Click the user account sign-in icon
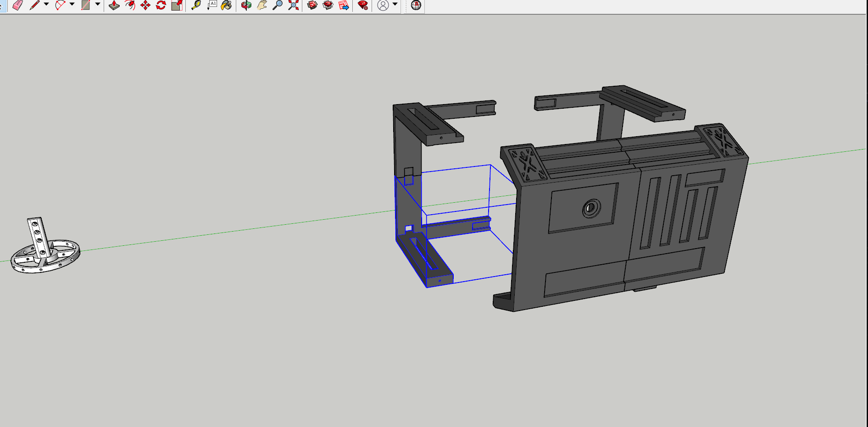Image resolution: width=868 pixels, height=427 pixels. pyautogui.click(x=383, y=5)
